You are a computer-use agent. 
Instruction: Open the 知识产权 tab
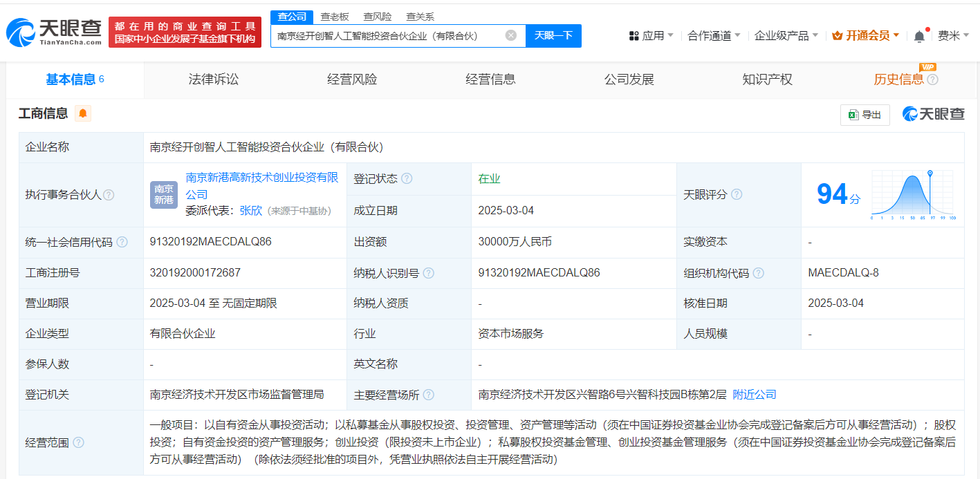pos(767,79)
